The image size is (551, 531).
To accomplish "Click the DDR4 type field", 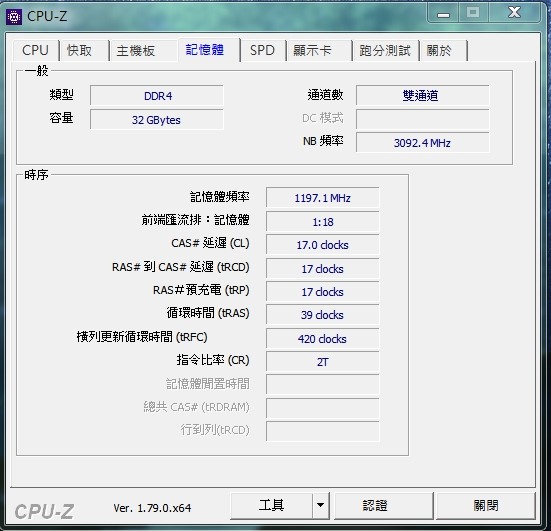I will click(x=157, y=96).
